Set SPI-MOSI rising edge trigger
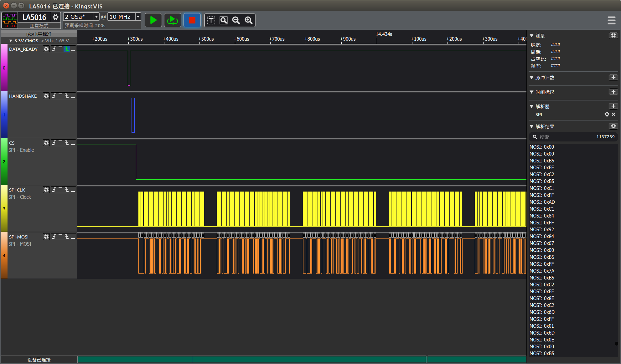Screen dimensions: 621x364 (54, 237)
